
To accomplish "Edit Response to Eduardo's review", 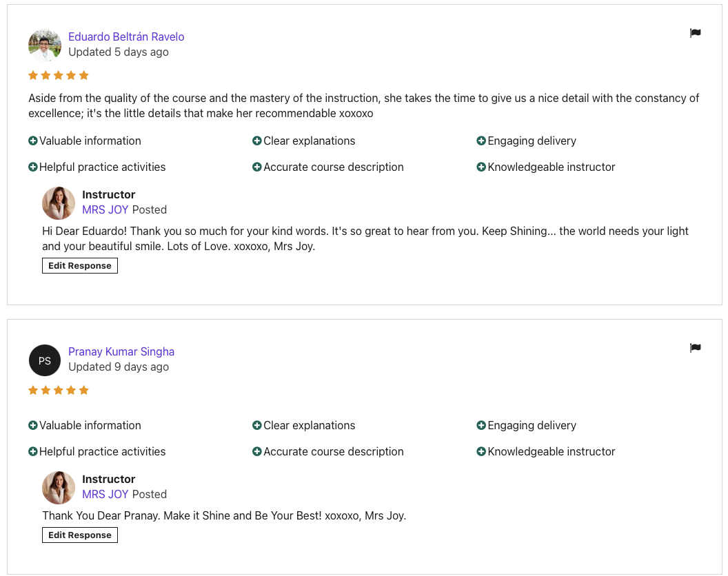I will point(80,266).
